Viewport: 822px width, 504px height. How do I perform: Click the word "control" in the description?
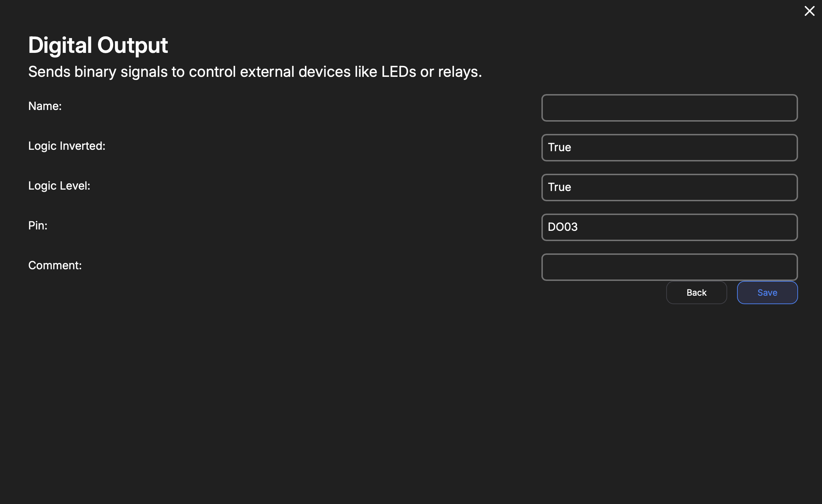[212, 72]
